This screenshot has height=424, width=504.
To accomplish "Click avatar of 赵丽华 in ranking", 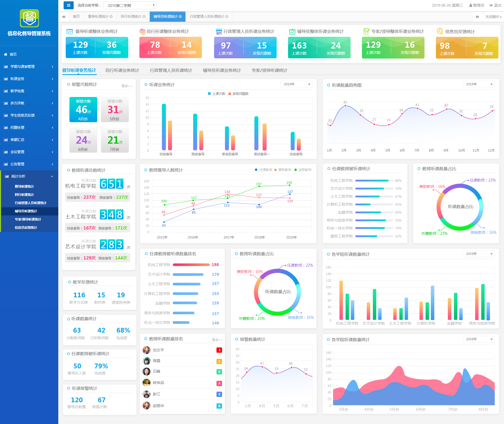I will point(147,405).
